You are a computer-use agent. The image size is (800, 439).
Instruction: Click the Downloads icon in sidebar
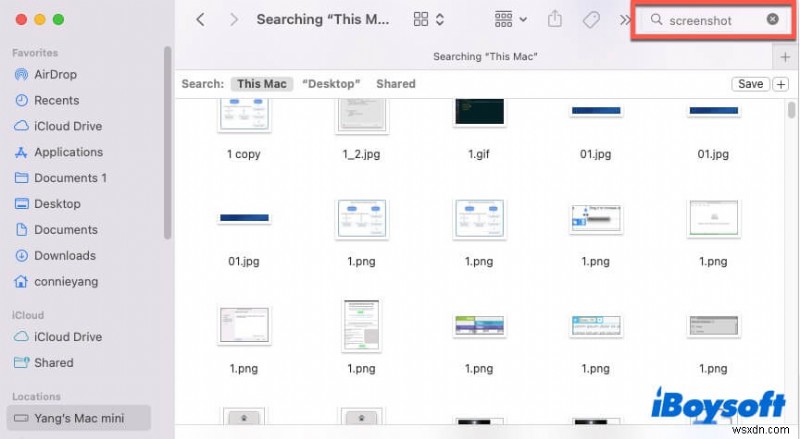21,255
